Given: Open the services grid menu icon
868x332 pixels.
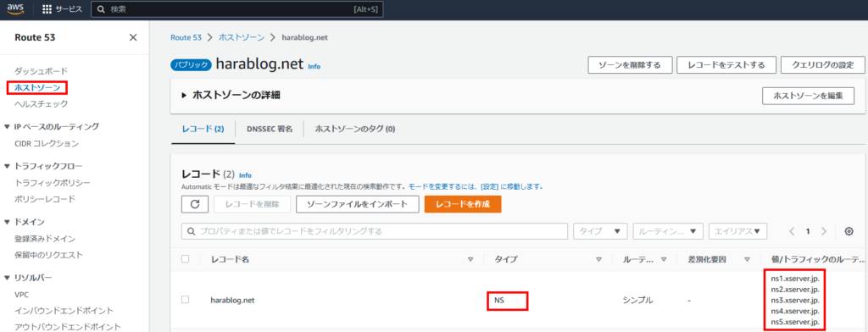Looking at the screenshot, I should [x=47, y=9].
